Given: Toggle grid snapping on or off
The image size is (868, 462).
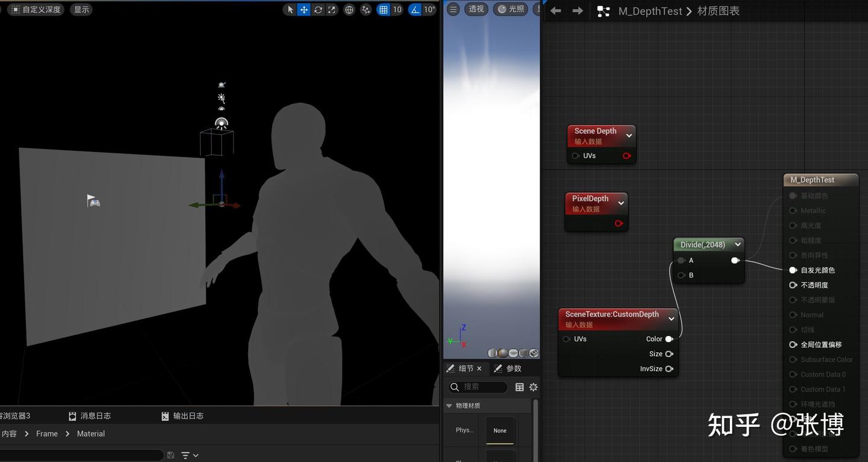Looking at the screenshot, I should 383,10.
